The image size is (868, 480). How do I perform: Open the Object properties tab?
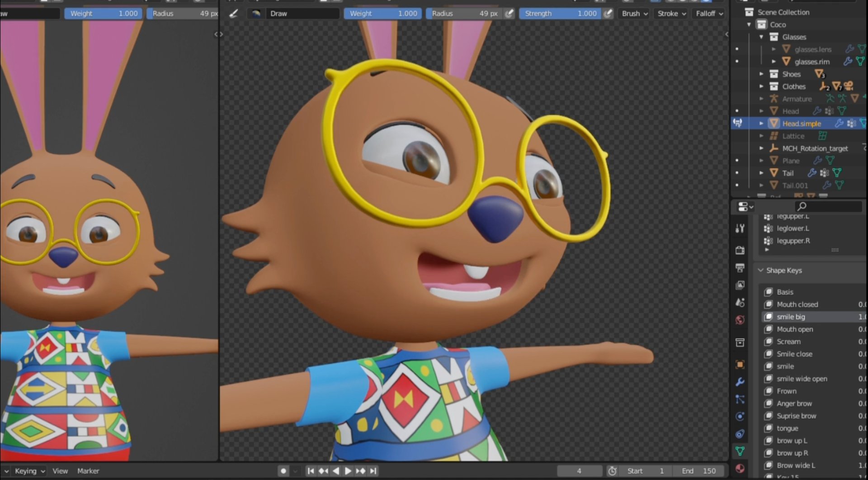(740, 365)
